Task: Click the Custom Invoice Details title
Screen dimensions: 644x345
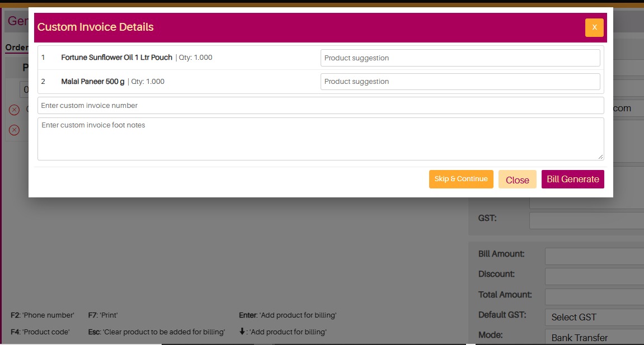Action: pyautogui.click(x=95, y=27)
